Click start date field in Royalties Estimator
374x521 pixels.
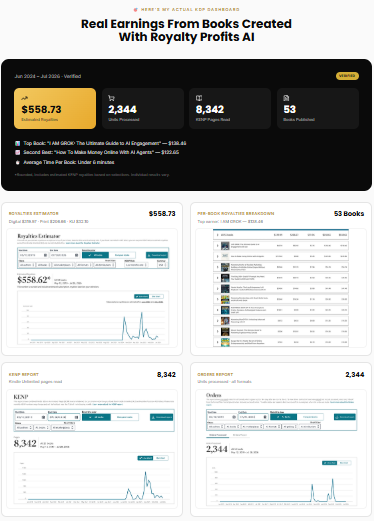point(33,255)
